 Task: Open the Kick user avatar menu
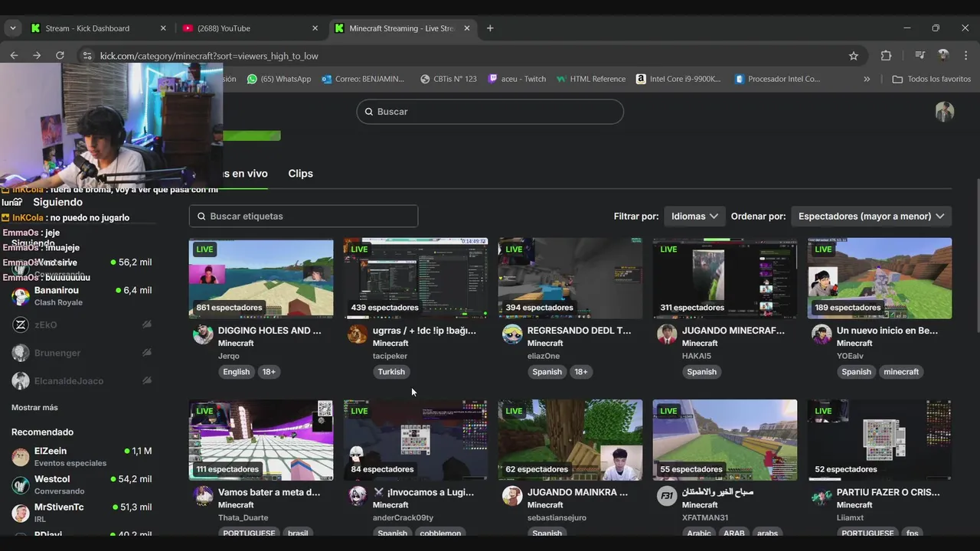945,112
